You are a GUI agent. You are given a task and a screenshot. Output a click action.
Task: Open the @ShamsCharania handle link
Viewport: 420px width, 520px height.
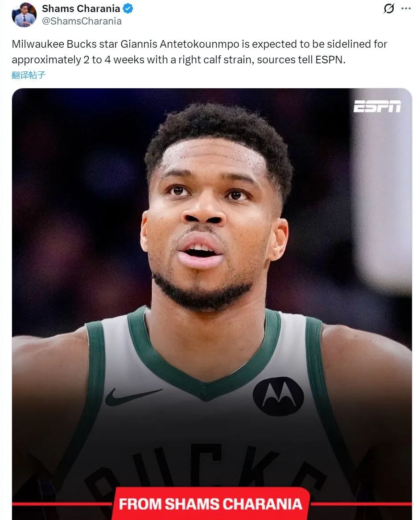click(82, 21)
